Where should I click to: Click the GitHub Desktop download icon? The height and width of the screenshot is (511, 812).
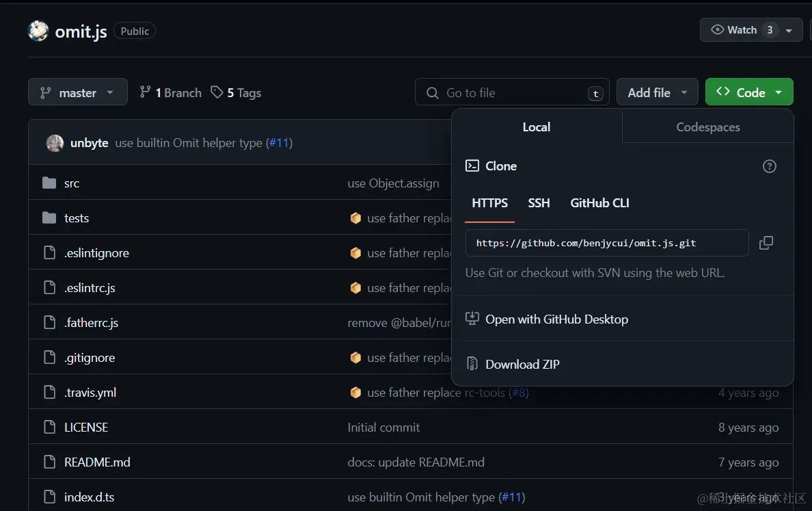click(x=472, y=318)
